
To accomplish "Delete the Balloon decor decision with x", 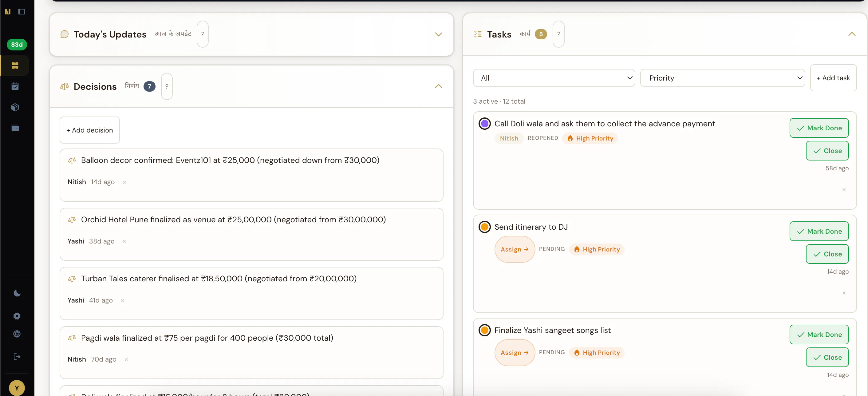I will coord(125,182).
